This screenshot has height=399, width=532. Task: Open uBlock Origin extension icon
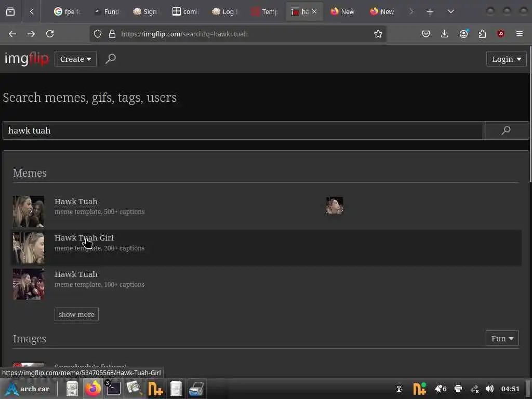point(501,34)
